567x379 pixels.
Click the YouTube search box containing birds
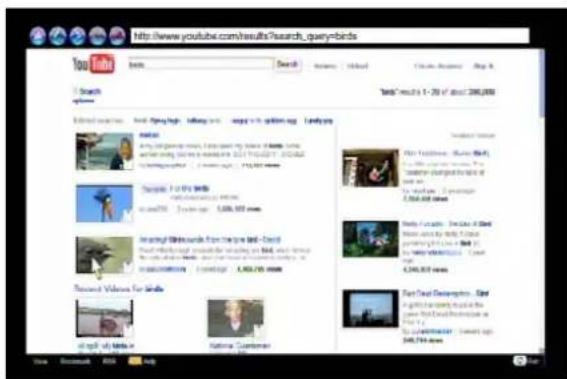click(200, 65)
